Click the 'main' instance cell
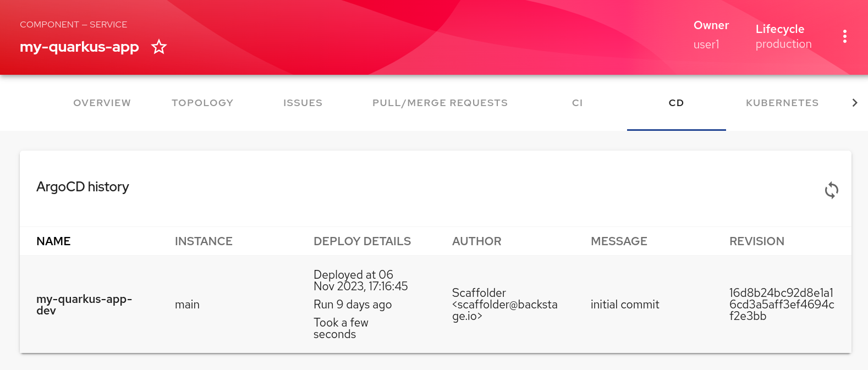 (187, 305)
